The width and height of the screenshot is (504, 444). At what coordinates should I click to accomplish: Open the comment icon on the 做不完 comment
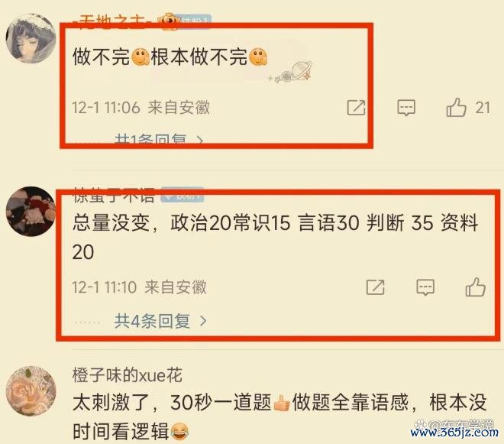click(406, 108)
